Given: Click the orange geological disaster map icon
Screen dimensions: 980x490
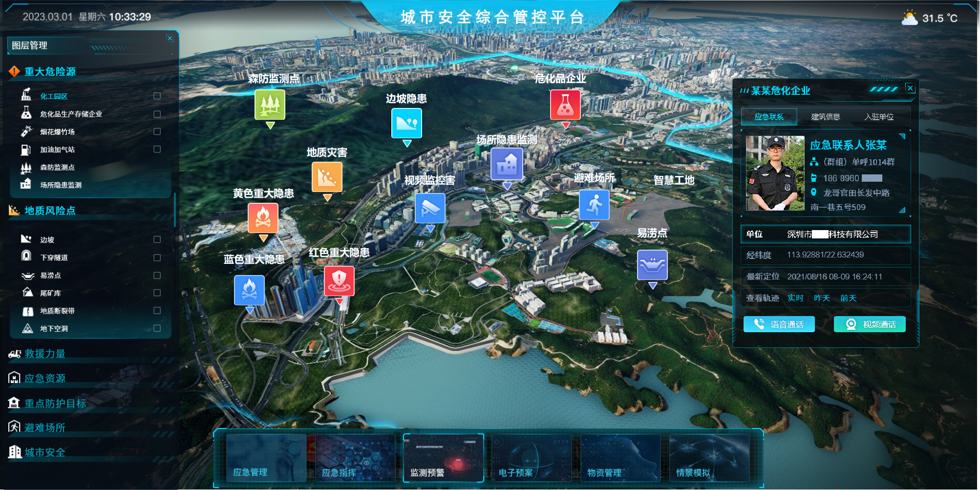Looking at the screenshot, I should click(x=327, y=177).
